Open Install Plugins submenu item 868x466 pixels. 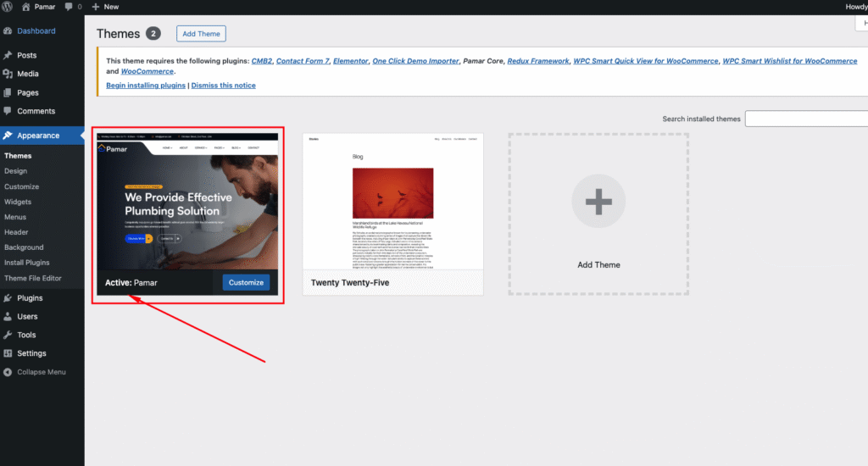pos(26,263)
